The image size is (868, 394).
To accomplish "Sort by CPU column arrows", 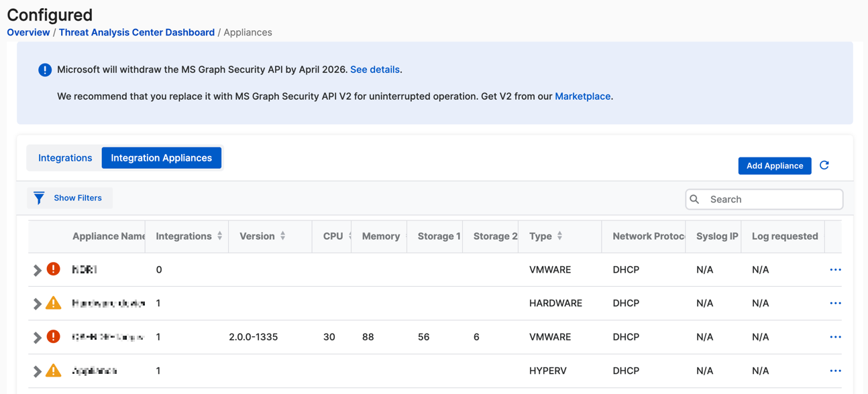I will (350, 236).
